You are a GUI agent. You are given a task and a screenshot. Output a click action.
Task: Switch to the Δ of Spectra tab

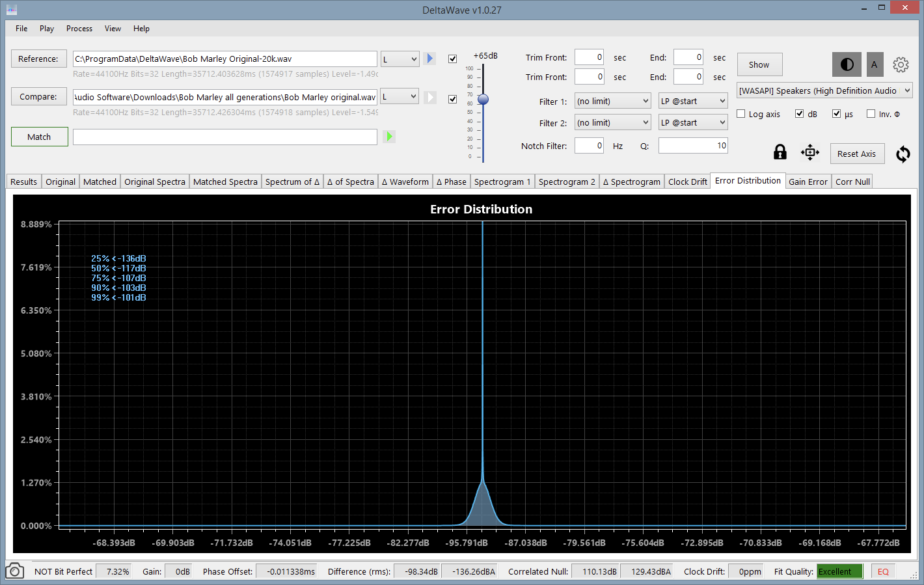[350, 182]
